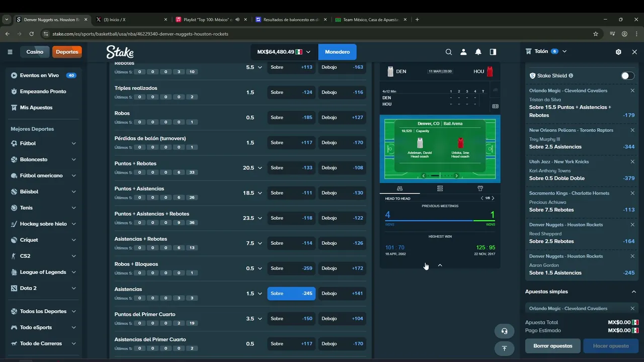This screenshot has width=644, height=362.
Task: Expand the Baloncesto sports menu
Action: [x=73, y=159]
